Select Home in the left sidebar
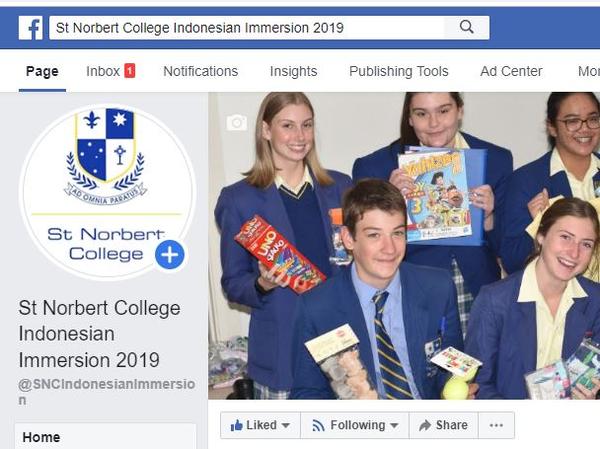The image size is (600, 449). (x=106, y=437)
